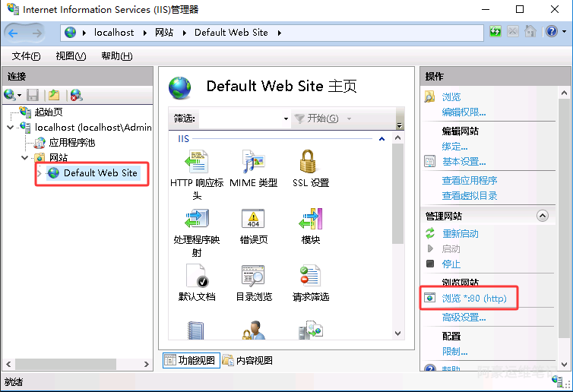This screenshot has width=573, height=392.
Task: Click 网站 in the address breadcrumb
Action: pyautogui.click(x=163, y=33)
